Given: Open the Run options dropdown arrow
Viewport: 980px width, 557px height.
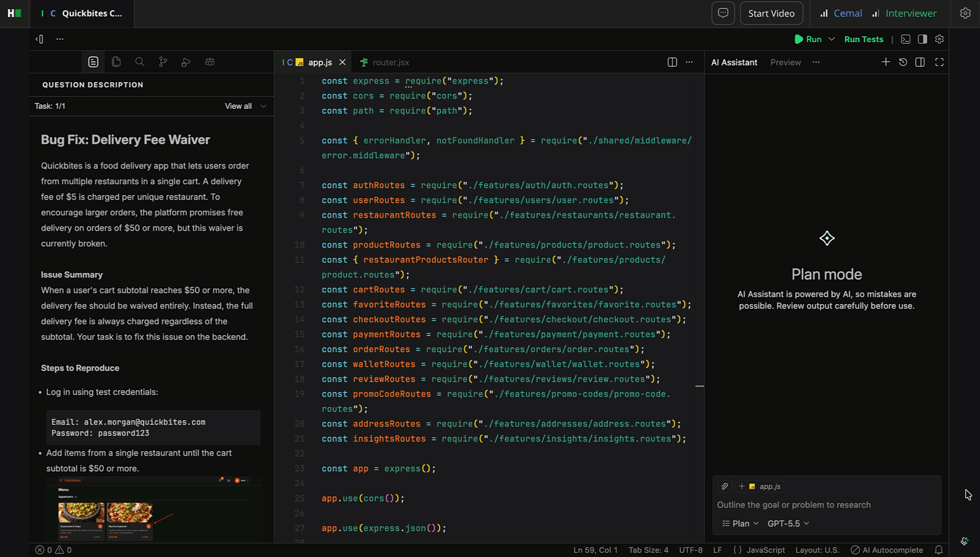Looking at the screenshot, I should point(832,39).
